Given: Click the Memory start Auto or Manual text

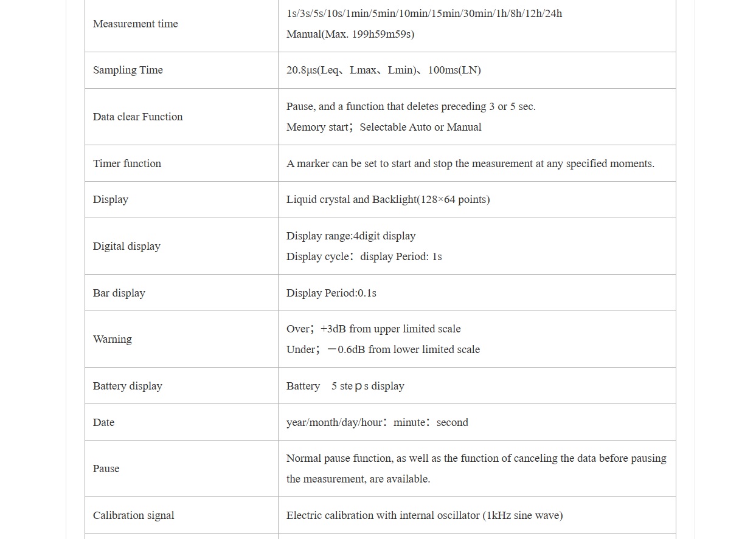Looking at the screenshot, I should [384, 127].
